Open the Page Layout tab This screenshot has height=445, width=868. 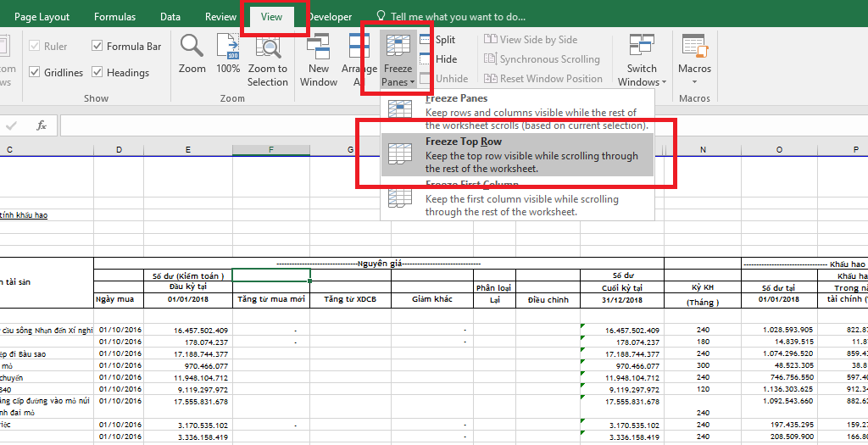coord(42,17)
